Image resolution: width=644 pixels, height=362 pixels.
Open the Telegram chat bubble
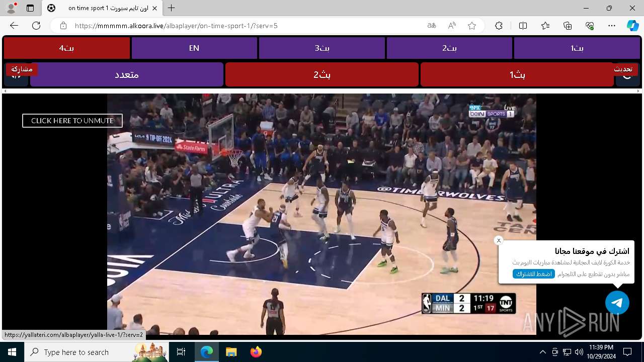(x=617, y=303)
